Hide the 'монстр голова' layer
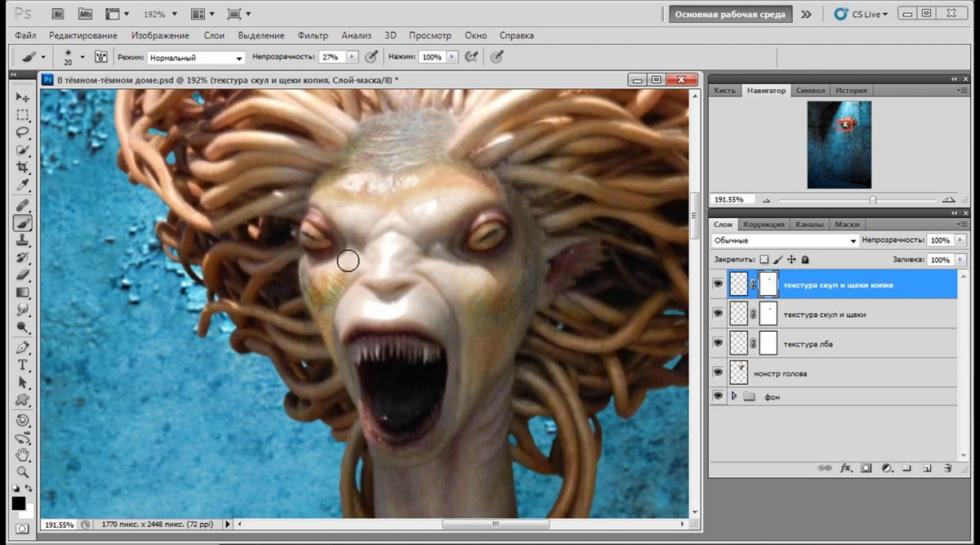Viewport: 980px width, 545px height. pyautogui.click(x=718, y=373)
